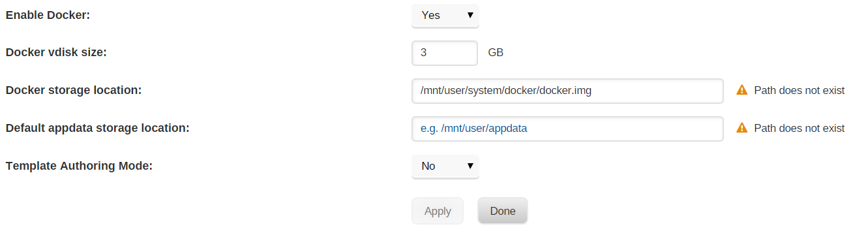The width and height of the screenshot is (868, 235).
Task: Click the Default appdata storage location label
Action: coord(97,128)
